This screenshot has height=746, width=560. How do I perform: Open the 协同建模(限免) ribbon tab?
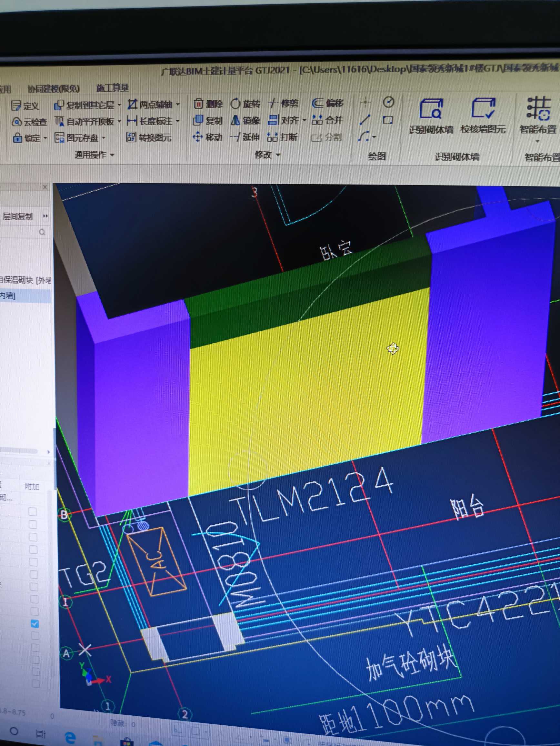click(54, 89)
